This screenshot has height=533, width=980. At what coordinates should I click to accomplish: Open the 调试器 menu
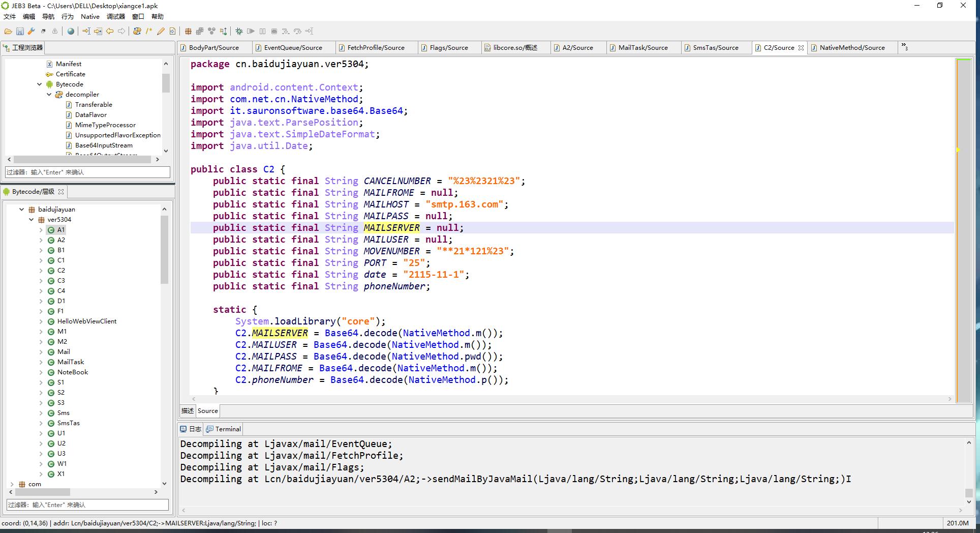[x=116, y=17]
